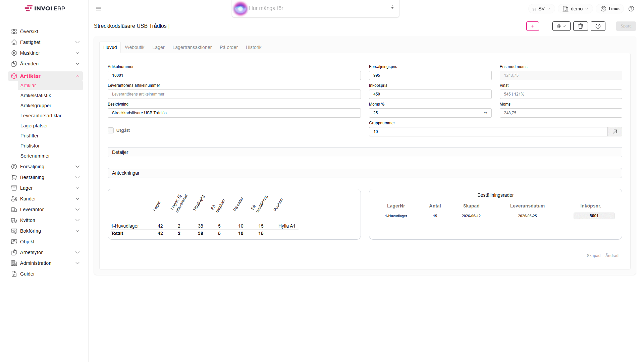
Task: Expand the Fastighet sidebar section
Action: [45, 42]
